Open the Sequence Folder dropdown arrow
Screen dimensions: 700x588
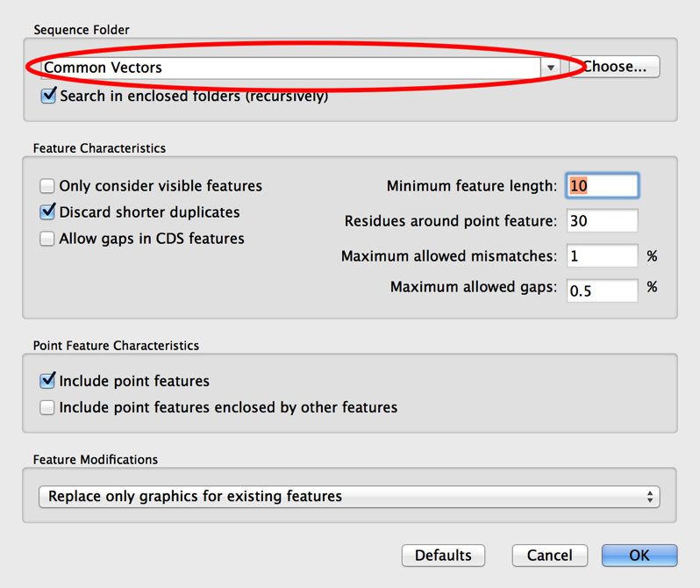point(551,68)
